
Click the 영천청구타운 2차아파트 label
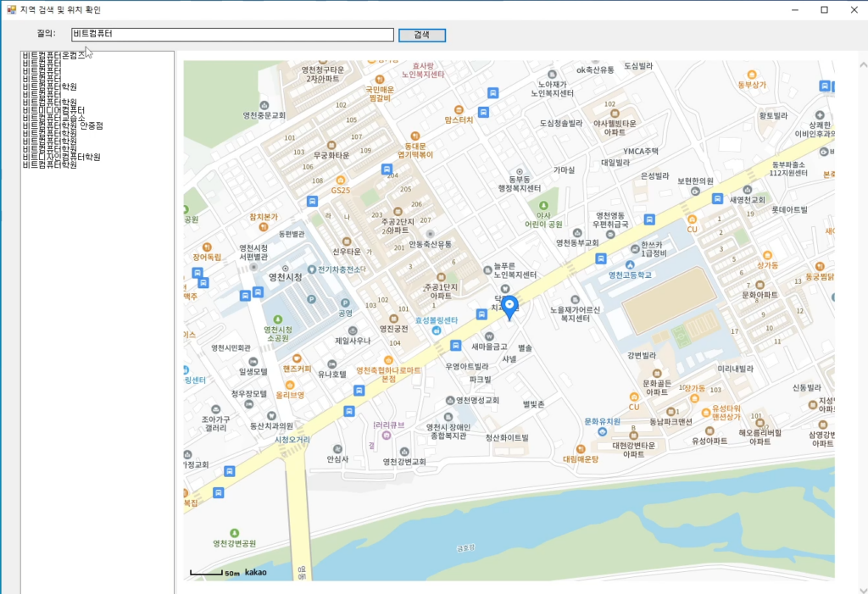point(323,75)
